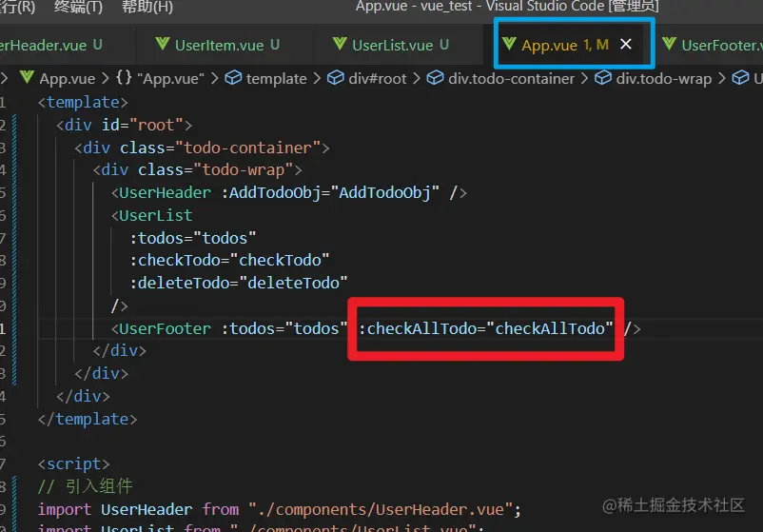
Task: Click the cube icon beside template
Action: pos(233,77)
